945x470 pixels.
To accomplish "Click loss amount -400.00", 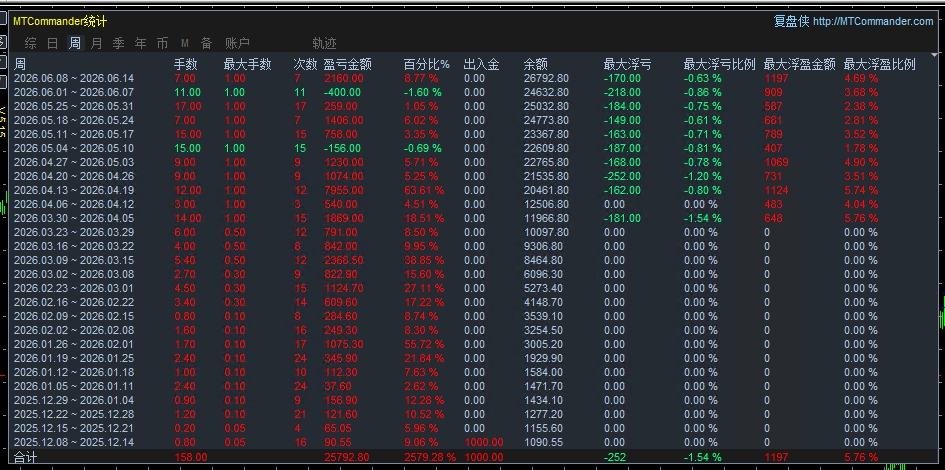I will 342,92.
